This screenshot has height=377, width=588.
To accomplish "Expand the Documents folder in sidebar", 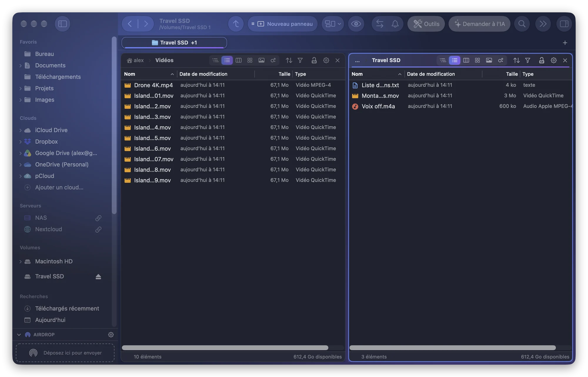I will (x=21, y=65).
